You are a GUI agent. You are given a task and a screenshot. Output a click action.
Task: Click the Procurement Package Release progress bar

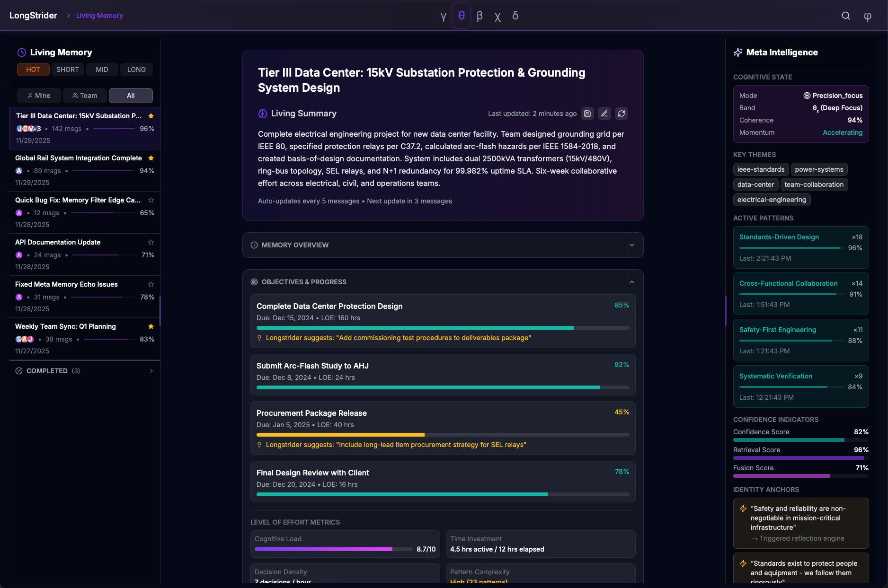(x=443, y=435)
